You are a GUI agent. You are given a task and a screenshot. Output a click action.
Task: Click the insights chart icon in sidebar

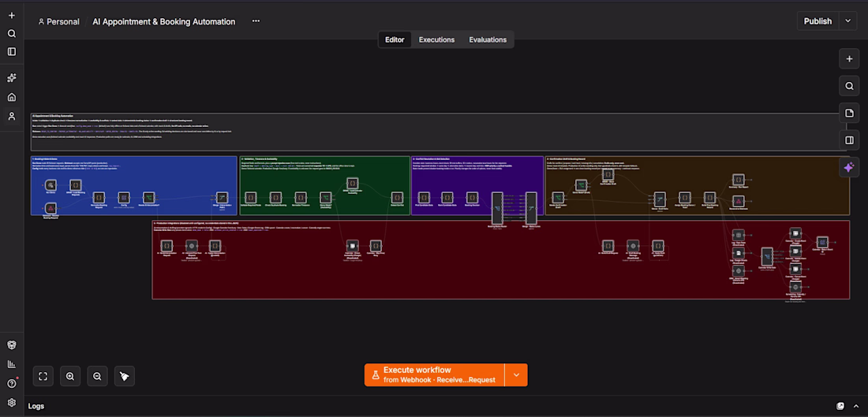12,364
